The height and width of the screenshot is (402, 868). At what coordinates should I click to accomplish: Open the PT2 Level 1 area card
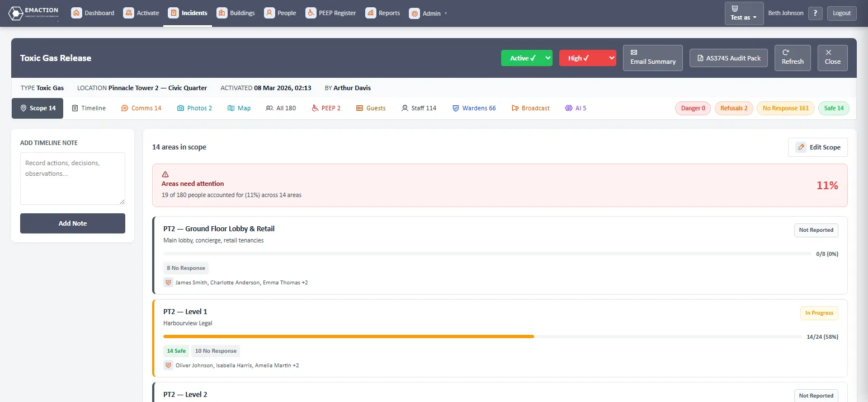(x=500, y=338)
